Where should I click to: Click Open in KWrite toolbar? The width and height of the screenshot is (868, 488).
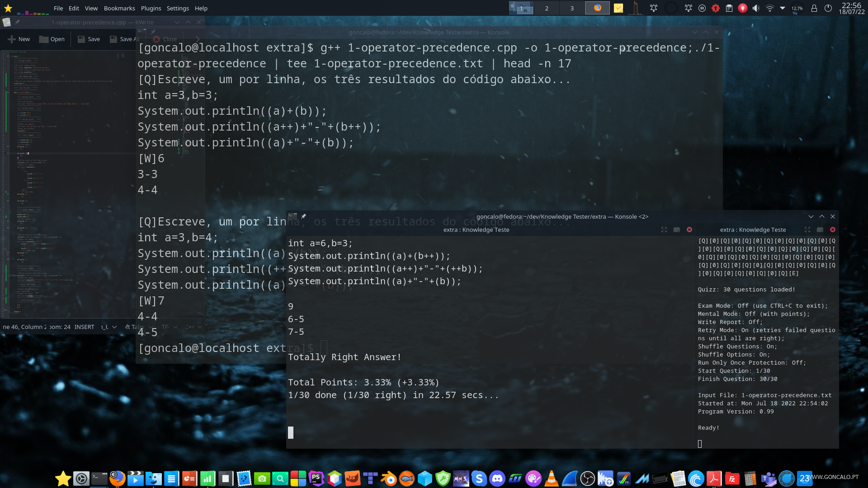pos(52,39)
